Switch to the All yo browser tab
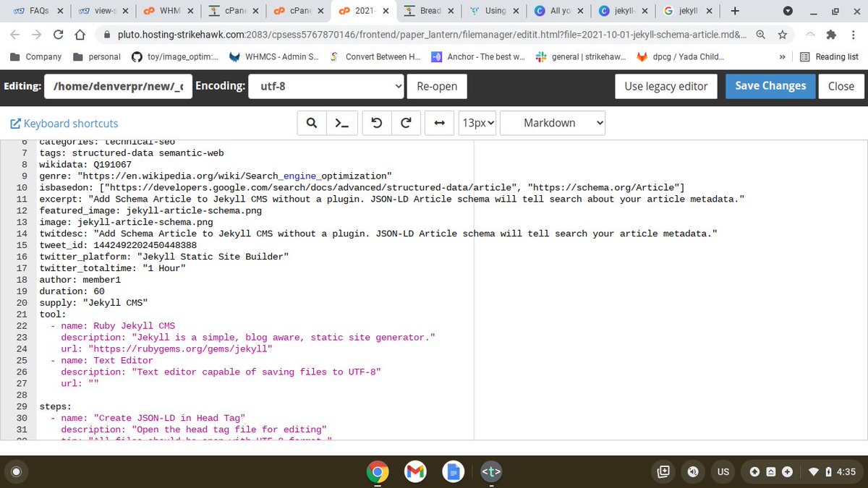 [x=560, y=11]
